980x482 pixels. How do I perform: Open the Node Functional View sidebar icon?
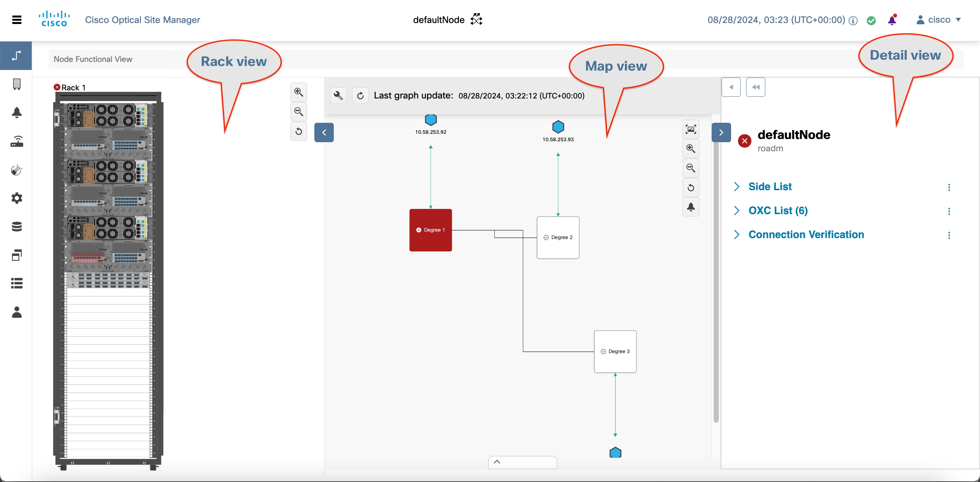click(x=16, y=55)
